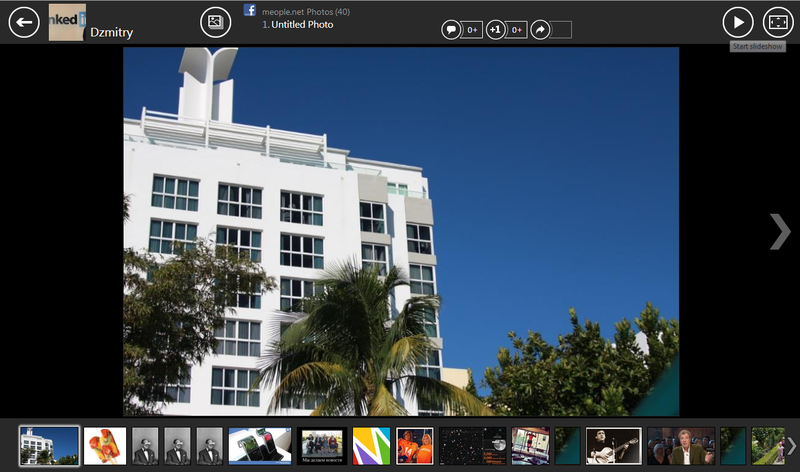Select the flexible phone display thumbnail
Viewport: 800px width, 472px height.
click(260, 446)
